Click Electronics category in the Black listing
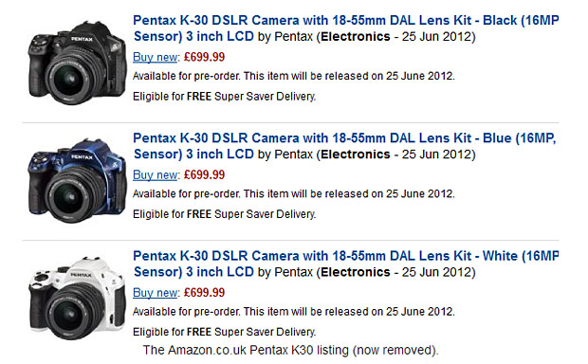 point(356,36)
